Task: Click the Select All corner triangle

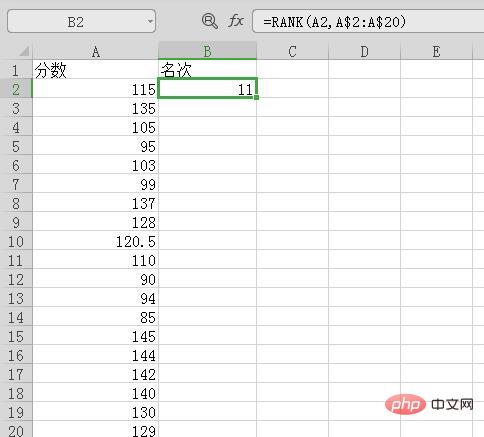Action: click(24, 51)
